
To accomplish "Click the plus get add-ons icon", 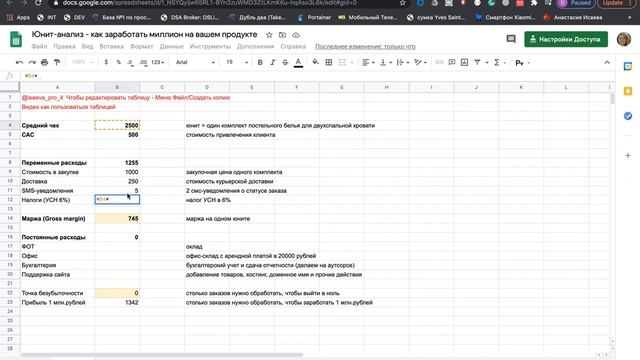I will pyautogui.click(x=628, y=156).
